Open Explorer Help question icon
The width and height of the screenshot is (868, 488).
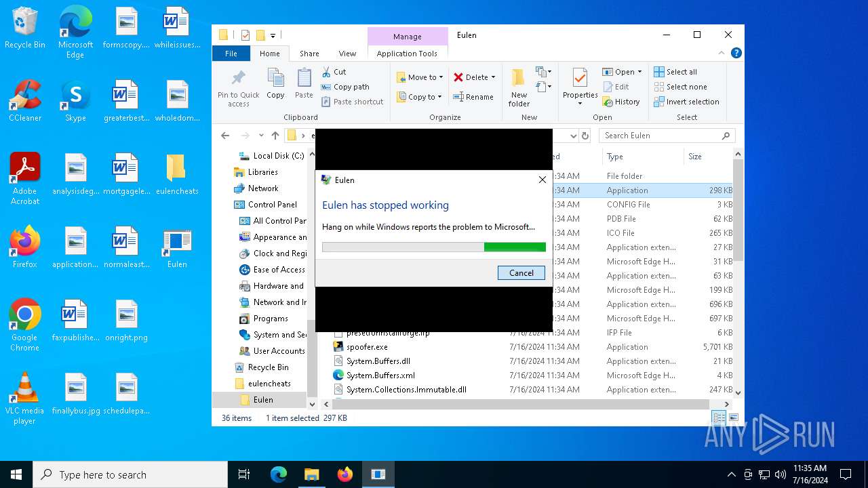click(x=736, y=53)
